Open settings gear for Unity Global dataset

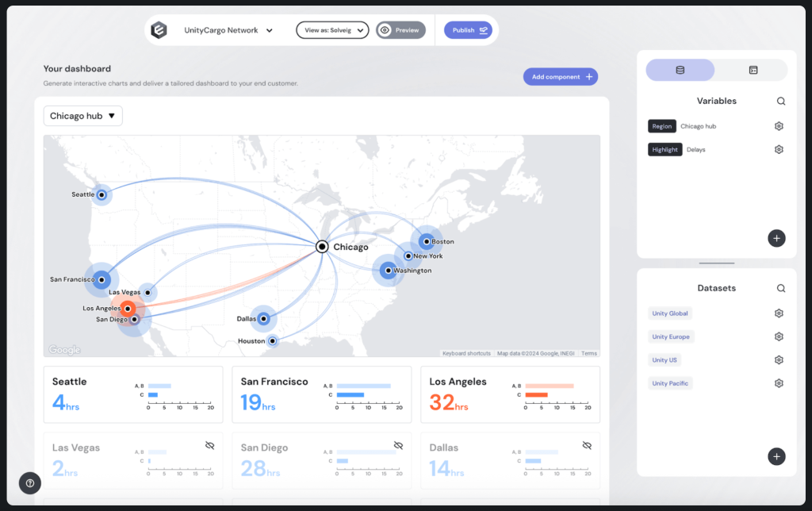(779, 313)
